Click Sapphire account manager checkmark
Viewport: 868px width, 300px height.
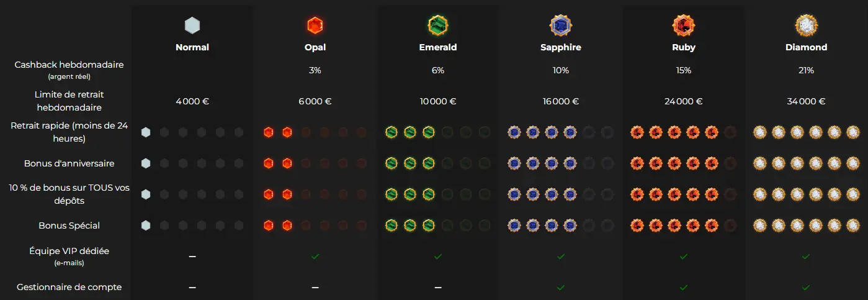(x=560, y=287)
